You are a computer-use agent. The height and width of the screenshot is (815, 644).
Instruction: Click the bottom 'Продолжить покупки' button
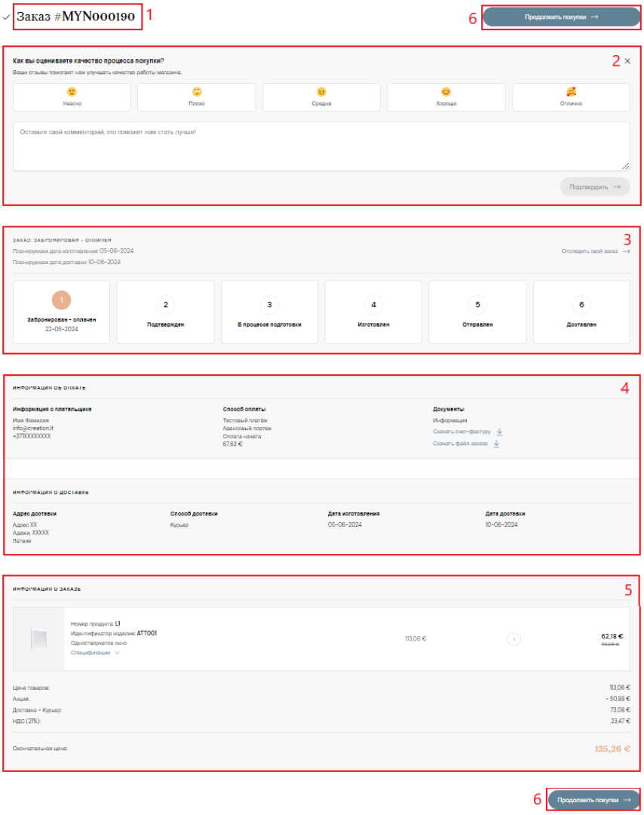point(593,799)
